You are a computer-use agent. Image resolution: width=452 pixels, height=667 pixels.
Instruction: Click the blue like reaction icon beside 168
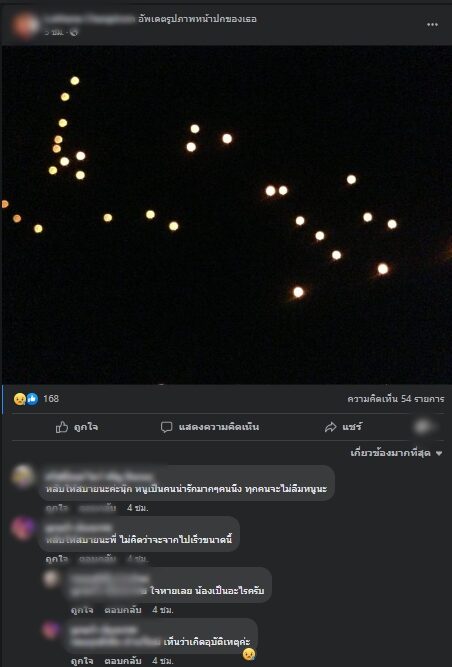(32, 399)
